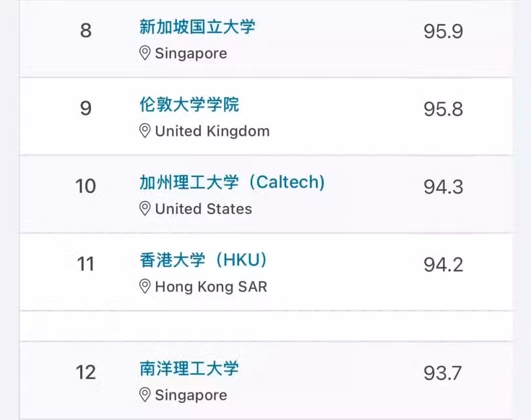531x420 pixels.
Task: Select the United States location text
Action: pyautogui.click(x=204, y=209)
